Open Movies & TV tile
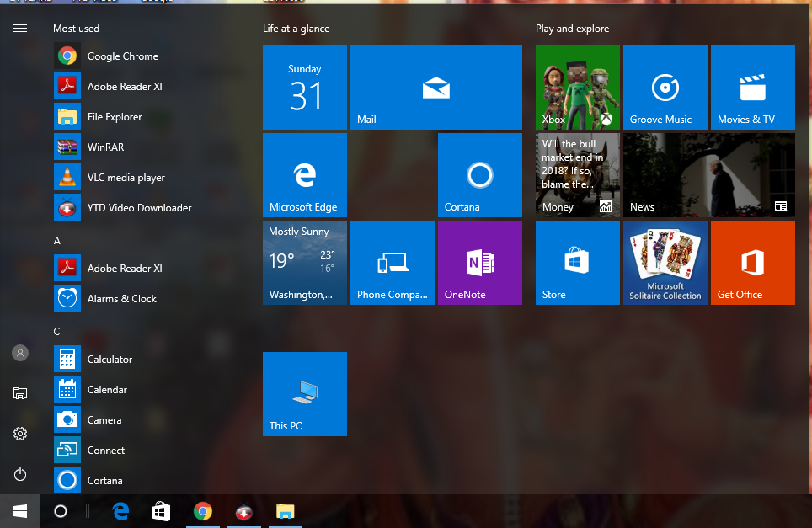Screen dimensions: 812x528 click(752, 88)
